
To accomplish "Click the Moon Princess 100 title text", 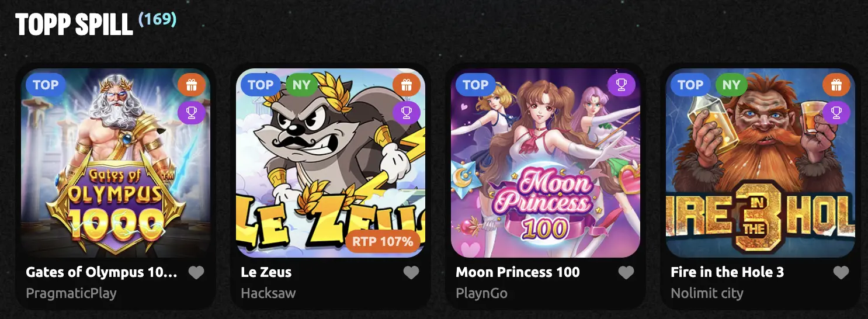I will 518,272.
